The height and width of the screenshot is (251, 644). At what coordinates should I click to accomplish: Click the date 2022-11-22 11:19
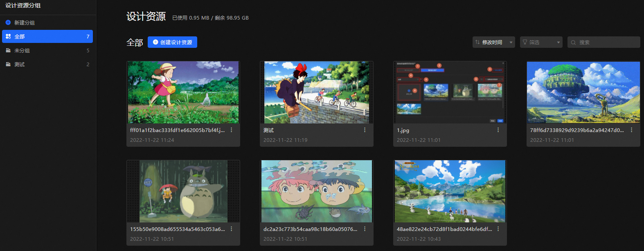286,140
